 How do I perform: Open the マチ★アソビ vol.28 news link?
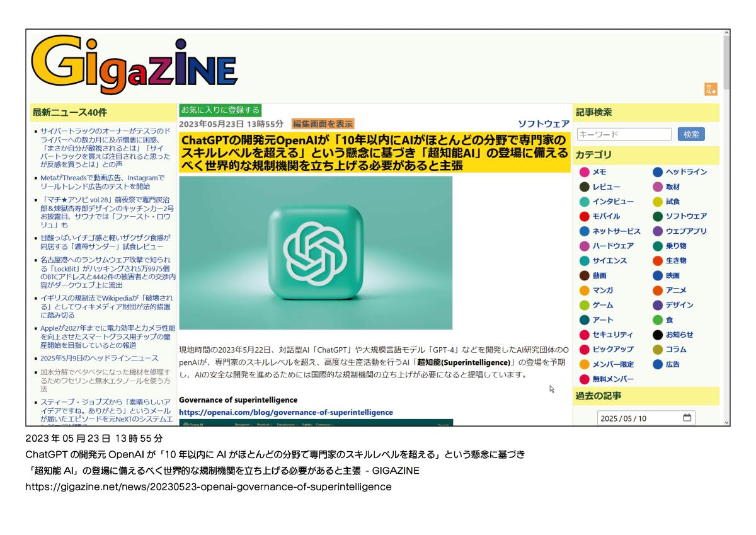tap(107, 212)
